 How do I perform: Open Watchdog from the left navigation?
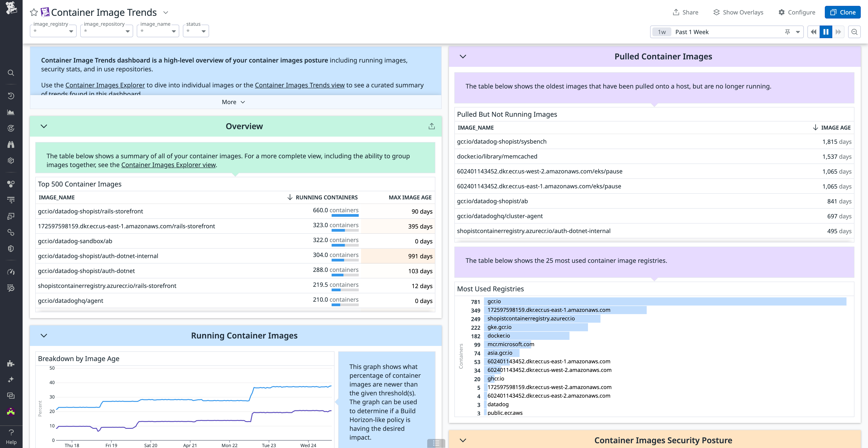11,128
